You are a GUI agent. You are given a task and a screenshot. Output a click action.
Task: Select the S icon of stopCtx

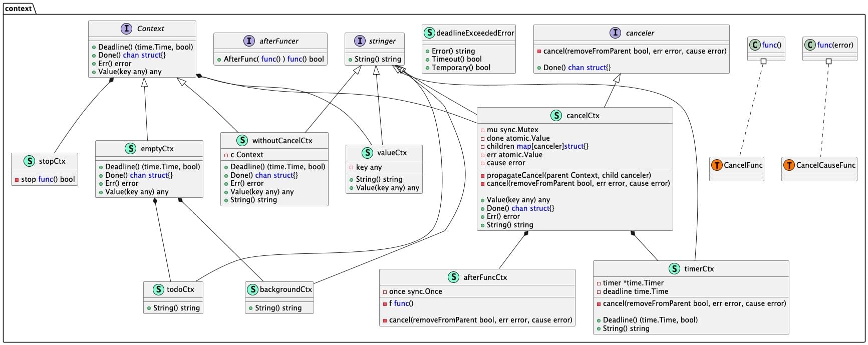coord(29,161)
